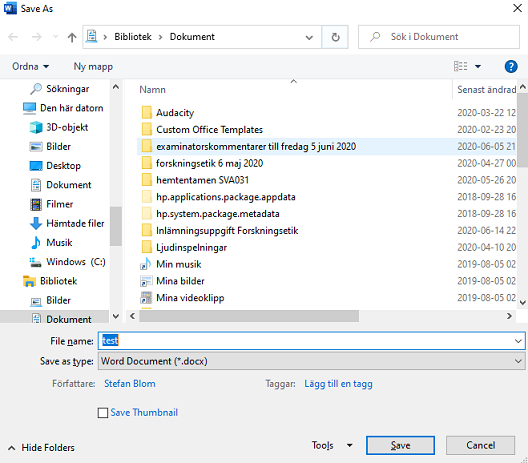Click the horizontal scrollbar thumb in file list

(x=249, y=316)
